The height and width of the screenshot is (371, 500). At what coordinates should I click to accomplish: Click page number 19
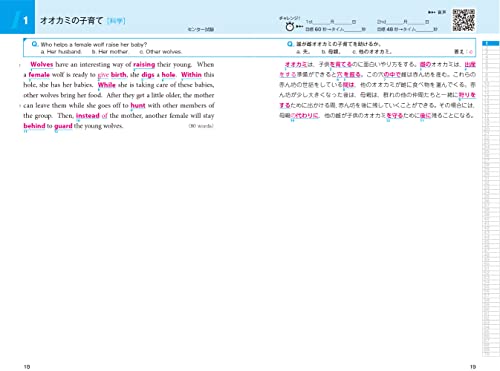[473, 367]
